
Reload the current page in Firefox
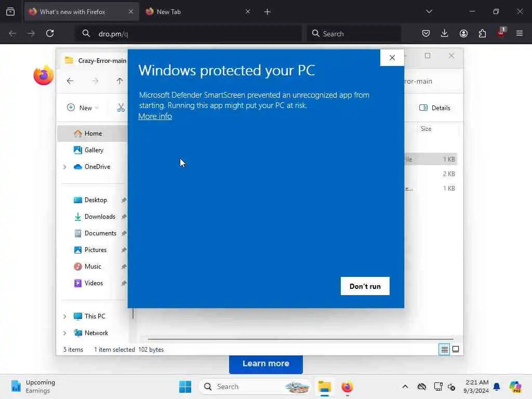[50, 33]
